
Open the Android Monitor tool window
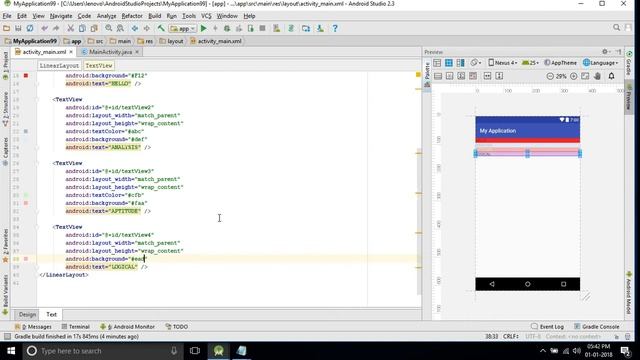pos(127,327)
